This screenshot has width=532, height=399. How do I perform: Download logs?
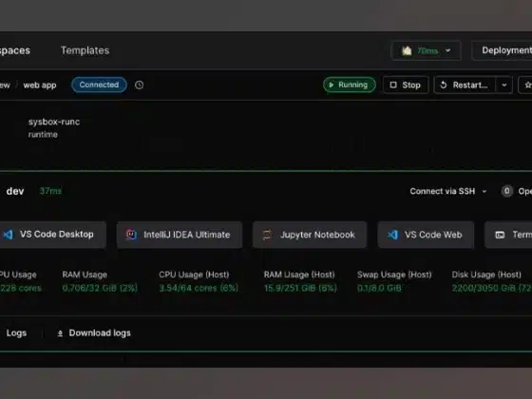coord(94,333)
